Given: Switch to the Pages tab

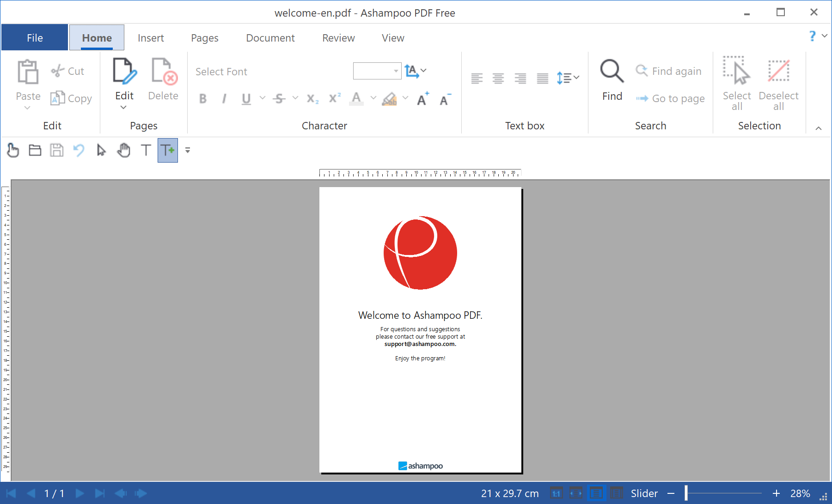Looking at the screenshot, I should click(205, 38).
